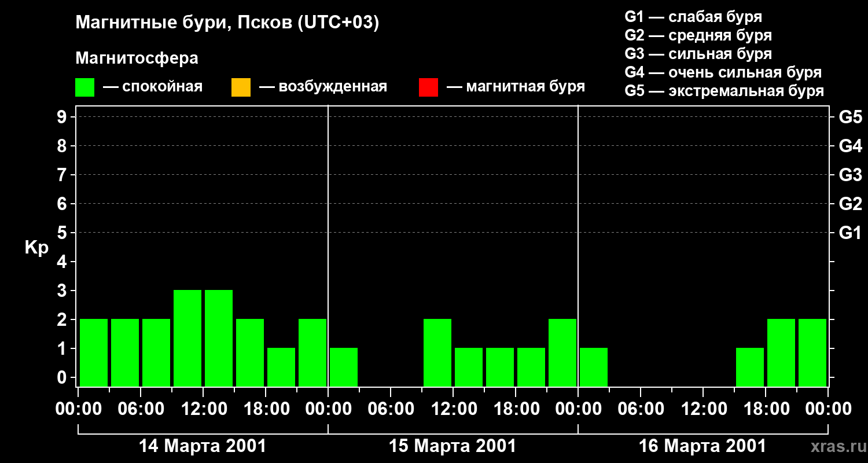
Task: Click the 'G2' right-axis label
Action: tap(851, 204)
